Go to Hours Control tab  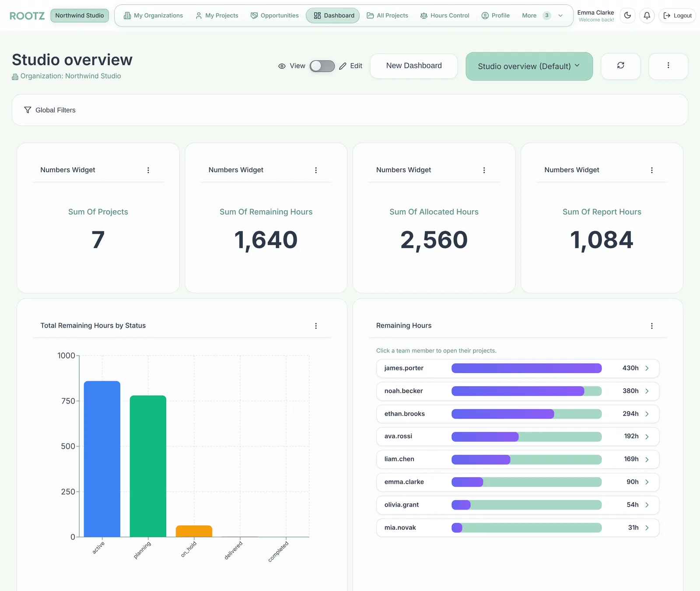click(x=445, y=16)
